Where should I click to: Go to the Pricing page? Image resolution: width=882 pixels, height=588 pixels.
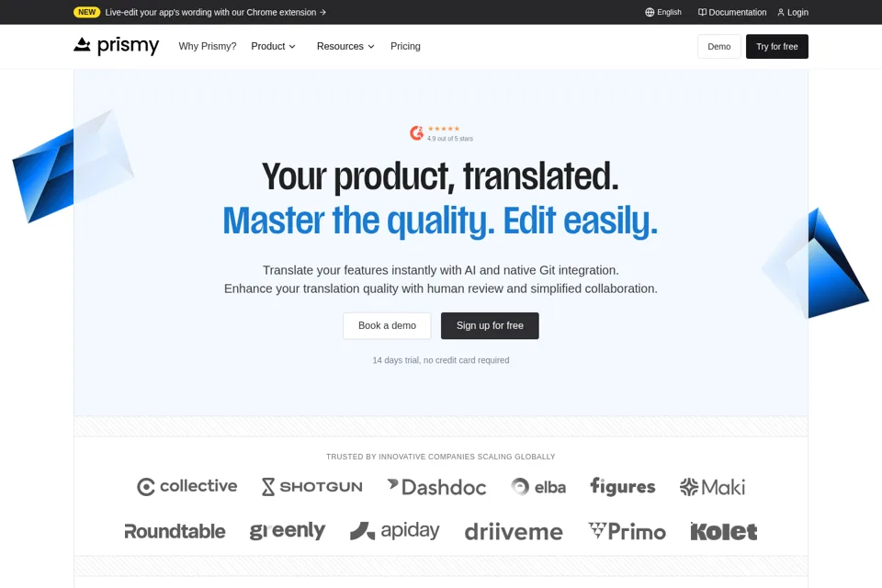(x=405, y=46)
